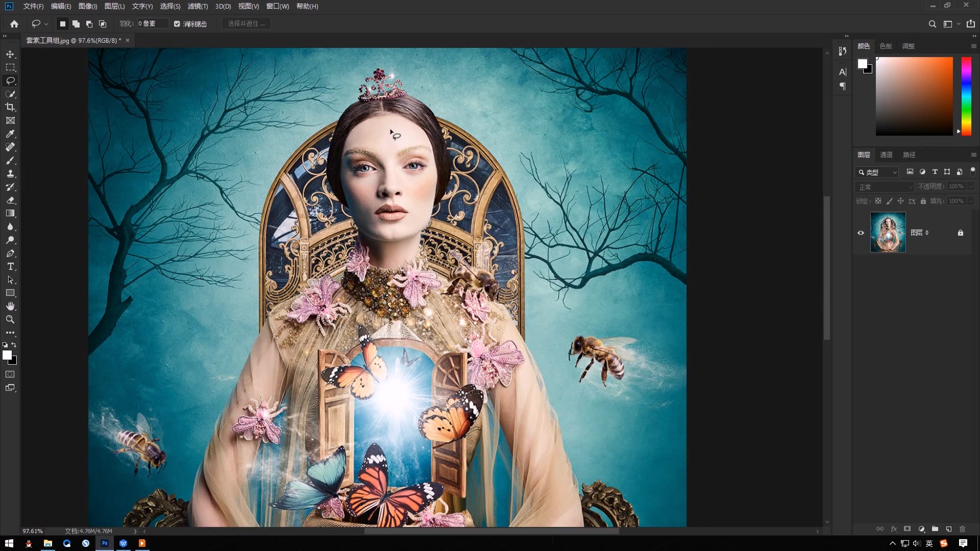Switch to the 通道 channels tab

point(886,155)
